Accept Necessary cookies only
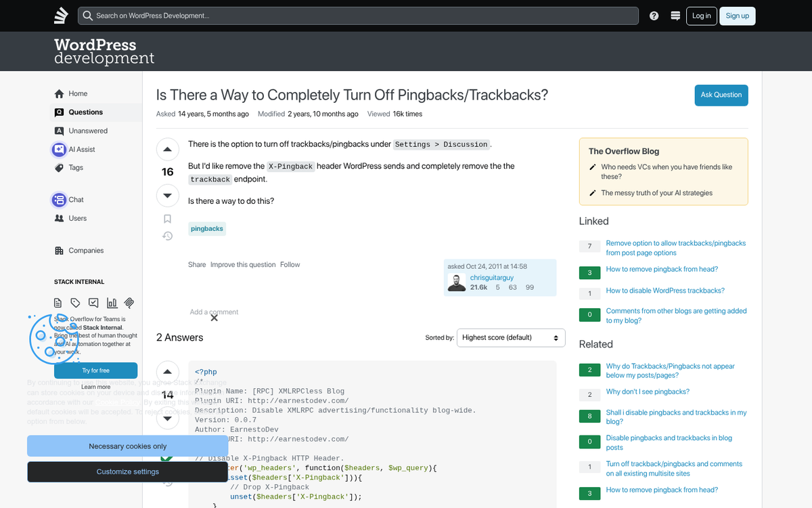812x508 pixels. (x=127, y=446)
